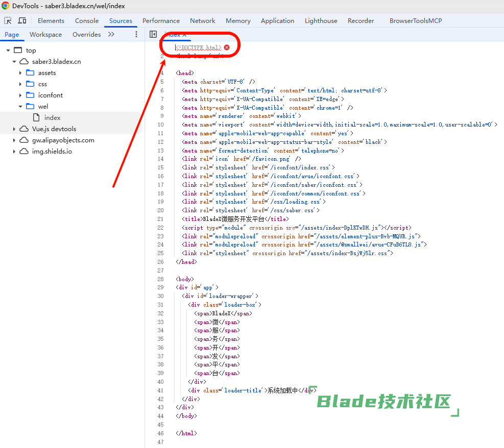The image size is (504, 448).
Task: Select the top label in the tree
Action: (x=31, y=51)
